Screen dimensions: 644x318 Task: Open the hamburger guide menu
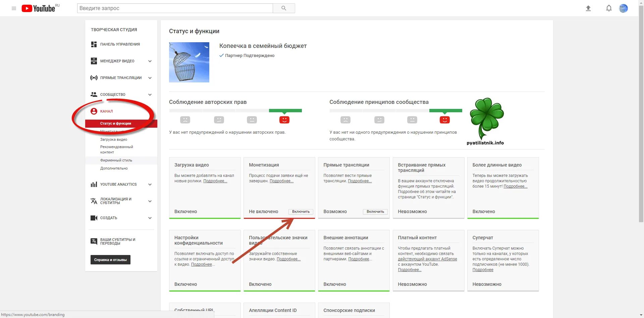pyautogui.click(x=14, y=8)
